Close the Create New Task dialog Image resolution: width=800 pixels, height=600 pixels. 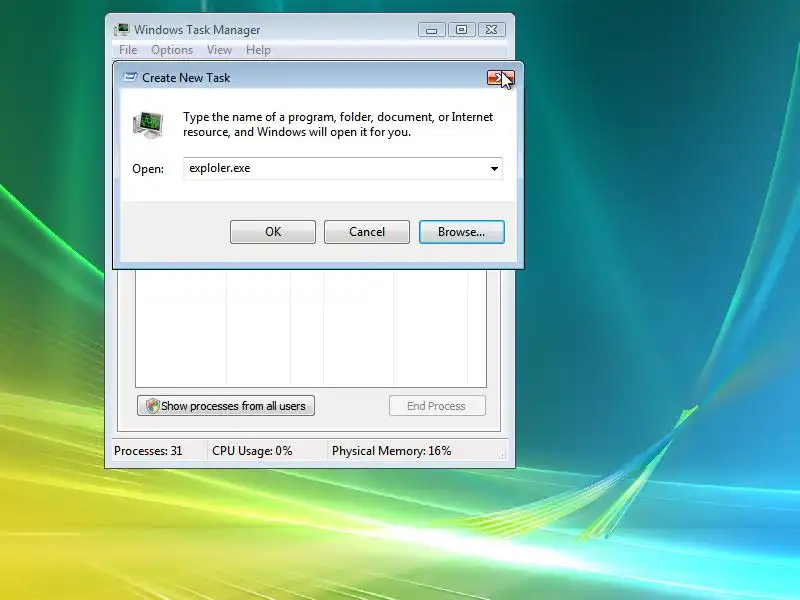(x=501, y=78)
